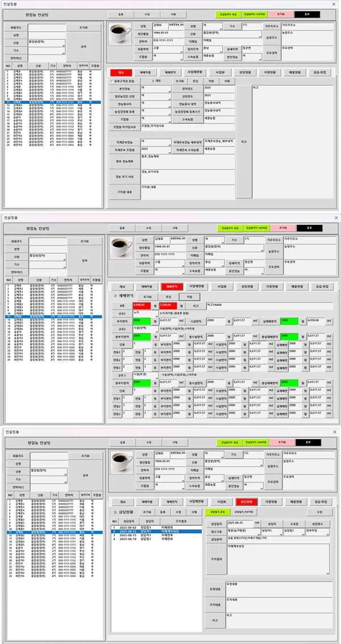Viewport: 341px width, 644px height.
Task: Click the calendar button beside 상담일자 date field
Action: (257, 523)
